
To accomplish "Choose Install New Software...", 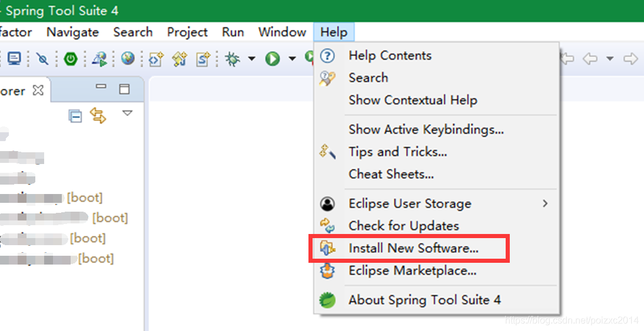I will point(436,248).
